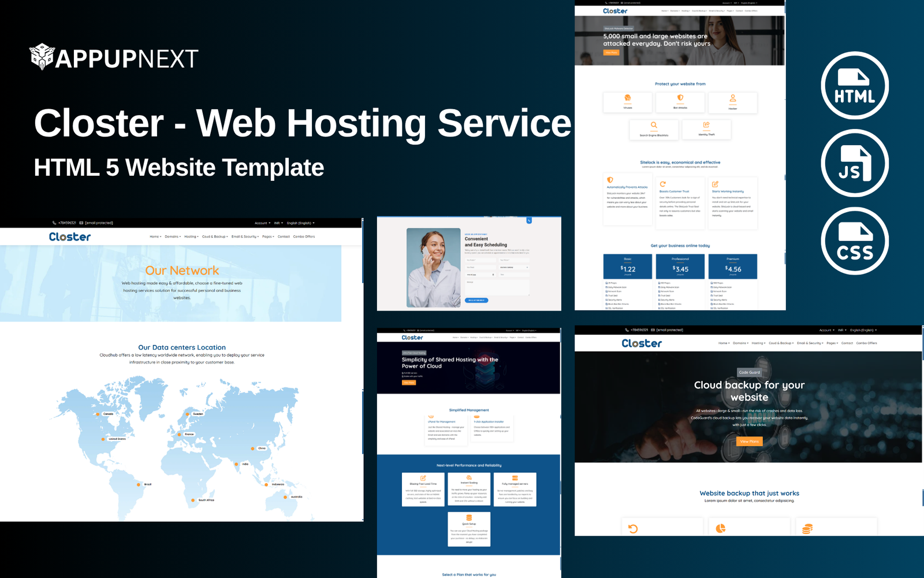Viewport: 924px width, 578px height.
Task: Click the Code Guard badge label
Action: coord(749,372)
